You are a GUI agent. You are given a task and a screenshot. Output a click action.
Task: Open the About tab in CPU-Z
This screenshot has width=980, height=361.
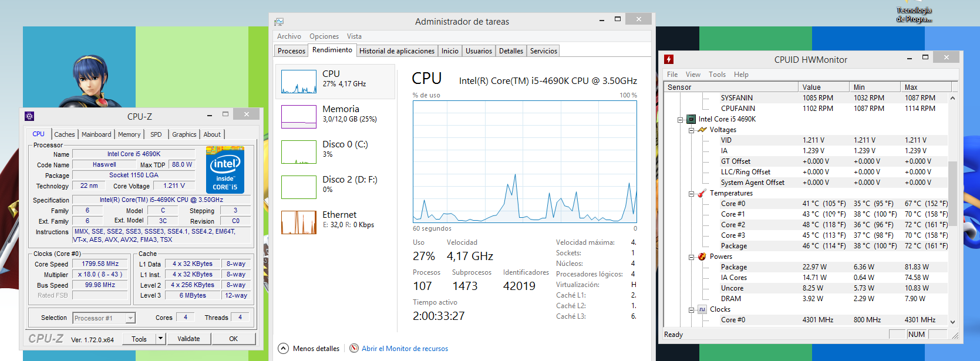[x=212, y=134]
